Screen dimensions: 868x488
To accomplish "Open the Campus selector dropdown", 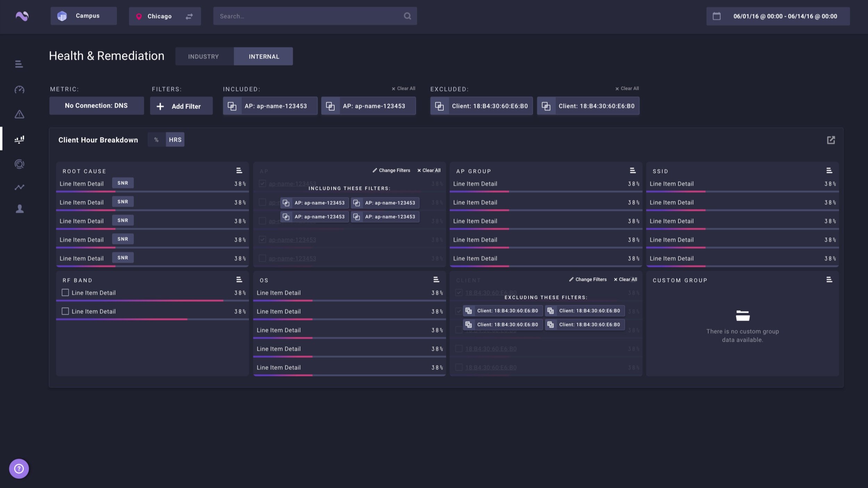I will coord(84,16).
